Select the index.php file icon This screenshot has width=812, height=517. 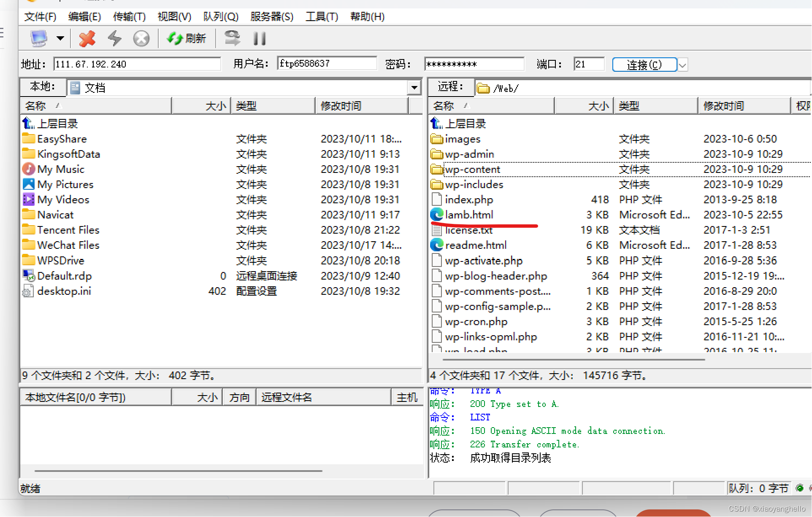pyautogui.click(x=437, y=199)
